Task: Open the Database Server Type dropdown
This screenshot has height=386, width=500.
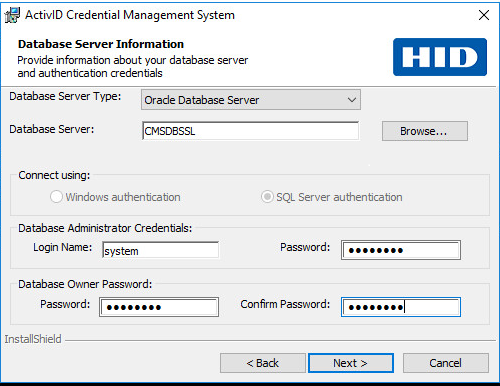Action: [251, 100]
